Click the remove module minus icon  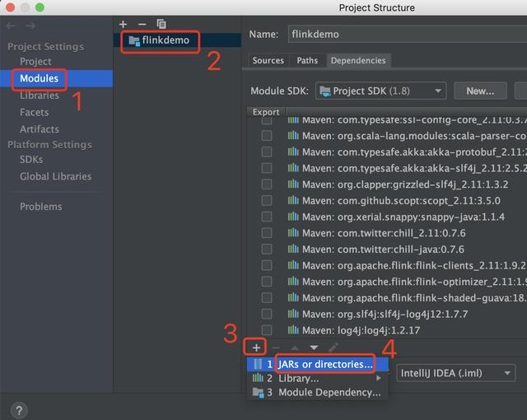(142, 24)
